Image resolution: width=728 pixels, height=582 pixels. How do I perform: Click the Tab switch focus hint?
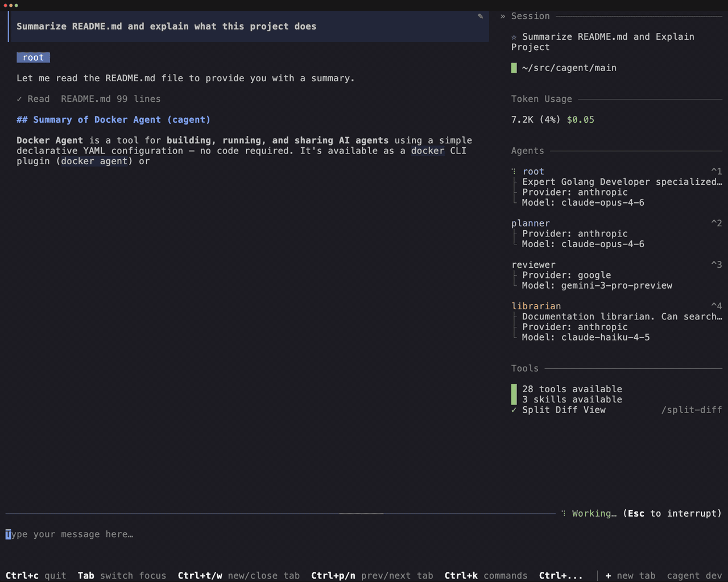[122, 576]
